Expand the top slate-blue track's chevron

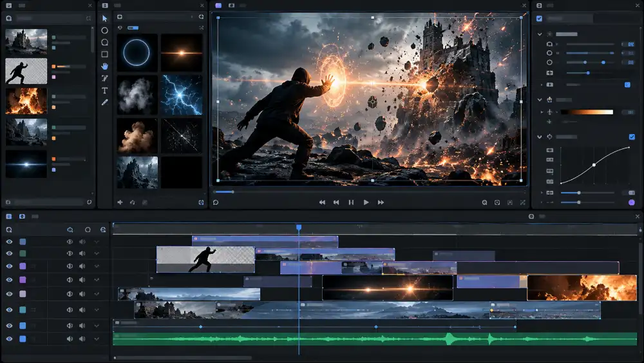[x=97, y=242]
